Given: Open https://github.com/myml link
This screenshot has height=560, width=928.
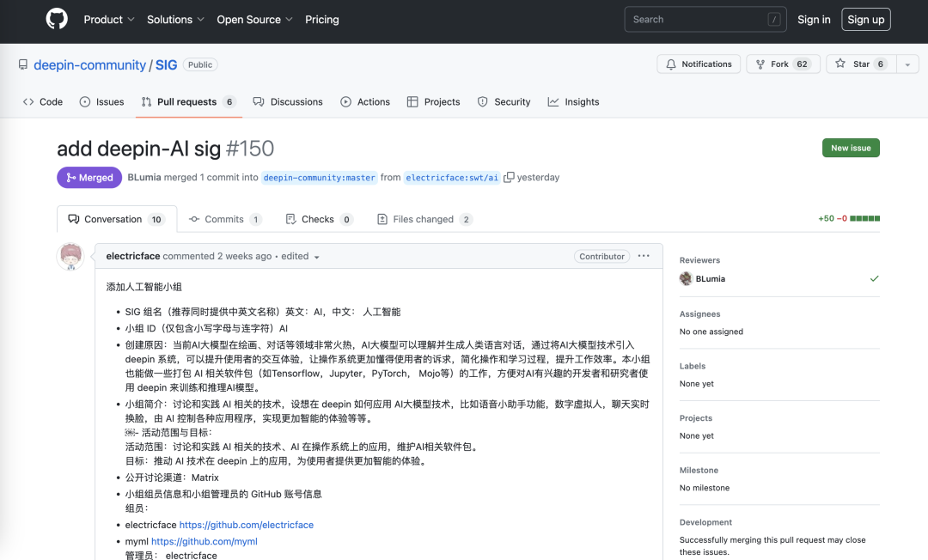Looking at the screenshot, I should click(205, 542).
